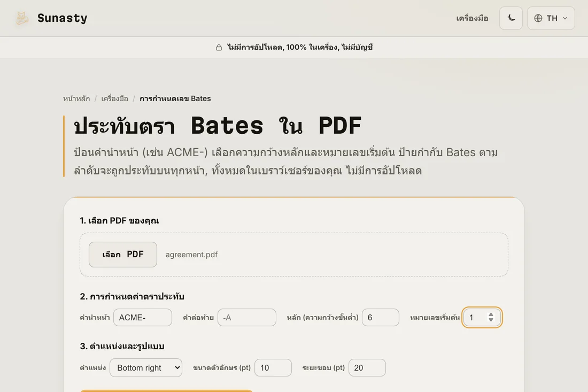The width and height of the screenshot is (588, 392).
Task: Focus the ขนาดตัวอักษร font size field
Action: point(273,367)
